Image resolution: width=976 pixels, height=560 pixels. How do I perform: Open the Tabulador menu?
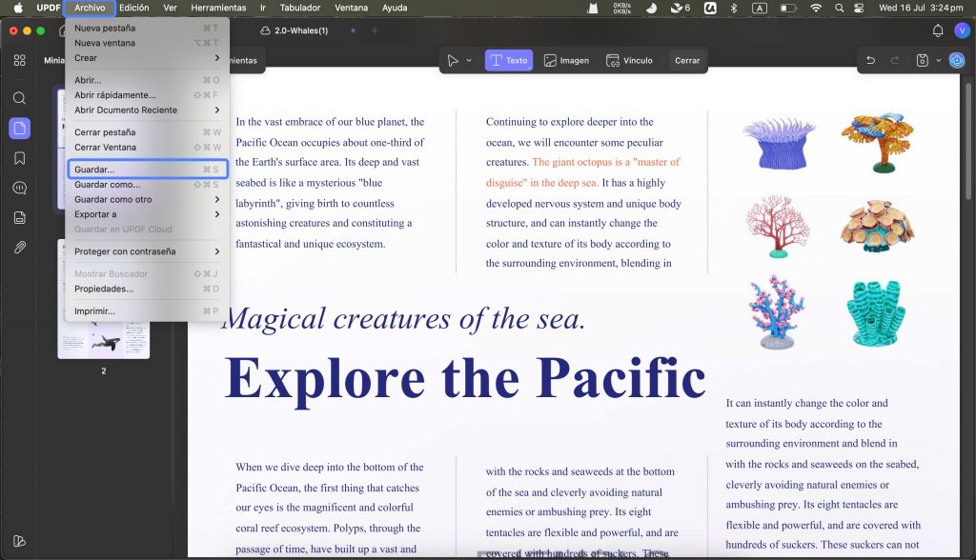300,8
